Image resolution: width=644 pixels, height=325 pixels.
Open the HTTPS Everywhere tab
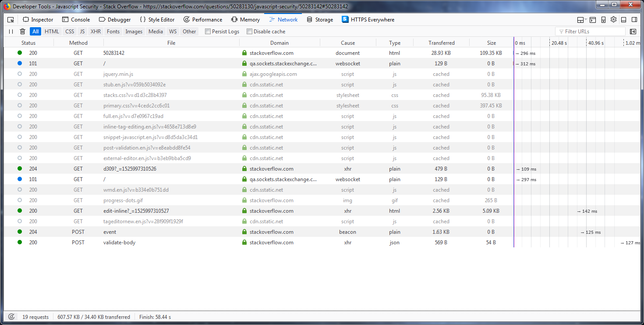368,20
